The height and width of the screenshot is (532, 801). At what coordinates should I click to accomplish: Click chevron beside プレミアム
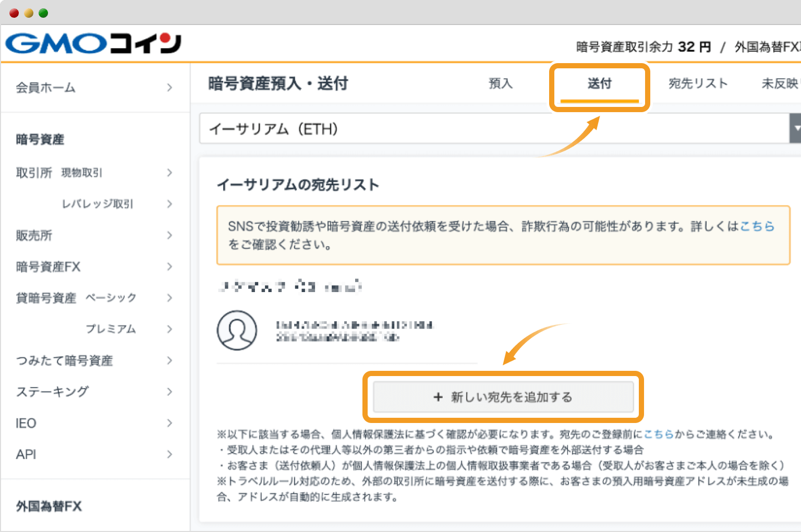(169, 329)
